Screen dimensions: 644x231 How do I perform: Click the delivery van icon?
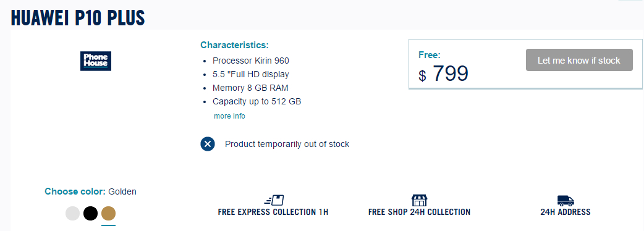566,201
